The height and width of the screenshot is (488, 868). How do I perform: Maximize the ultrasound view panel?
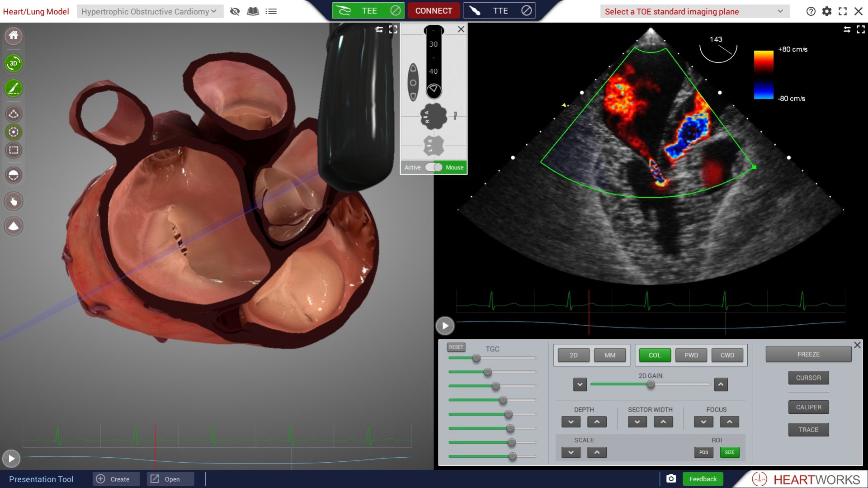point(861,29)
